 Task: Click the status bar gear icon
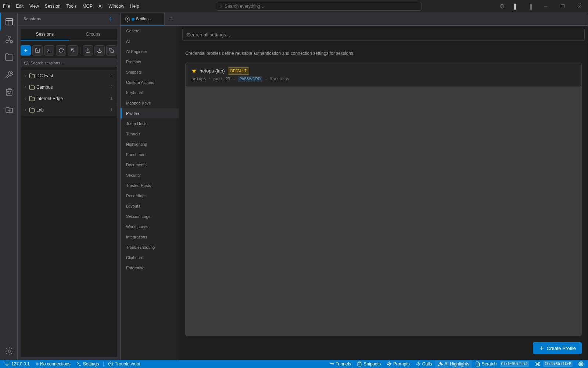pyautogui.click(x=581, y=364)
